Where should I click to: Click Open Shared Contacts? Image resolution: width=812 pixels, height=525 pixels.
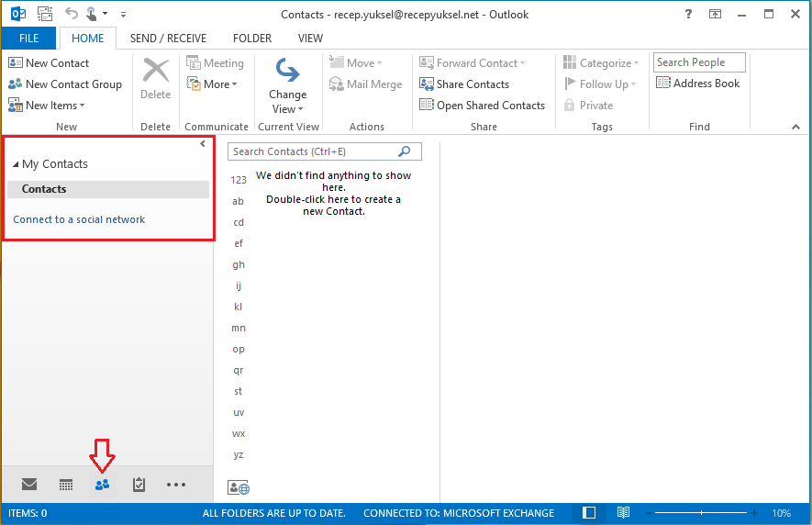click(x=482, y=106)
